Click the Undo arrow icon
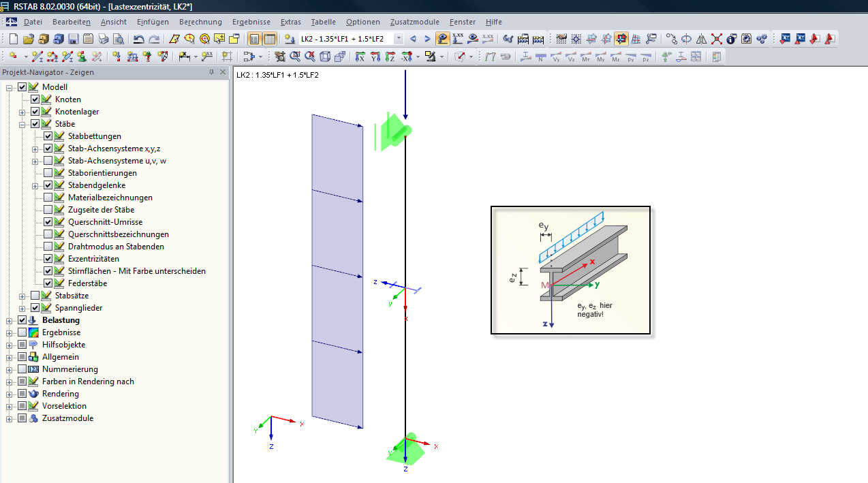 (138, 39)
